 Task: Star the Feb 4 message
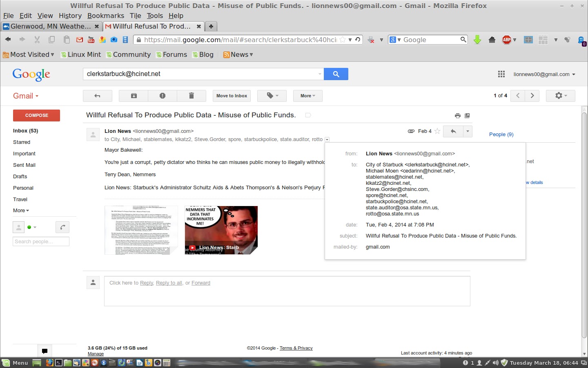click(437, 131)
